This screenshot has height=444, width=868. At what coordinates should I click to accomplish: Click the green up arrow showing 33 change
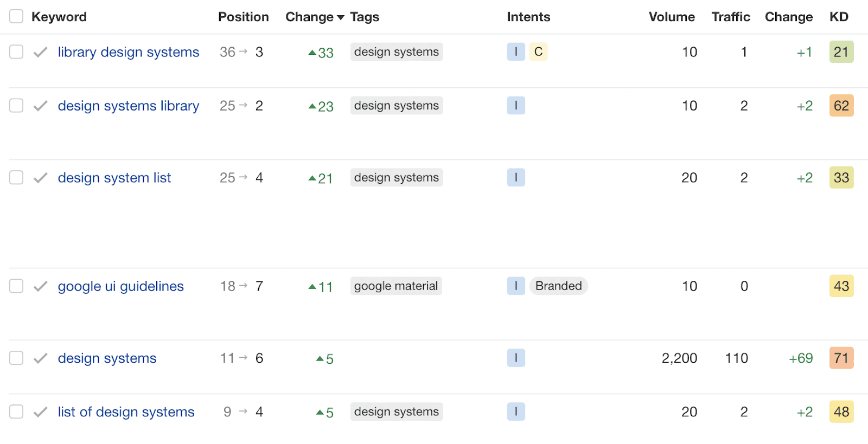pyautogui.click(x=312, y=53)
